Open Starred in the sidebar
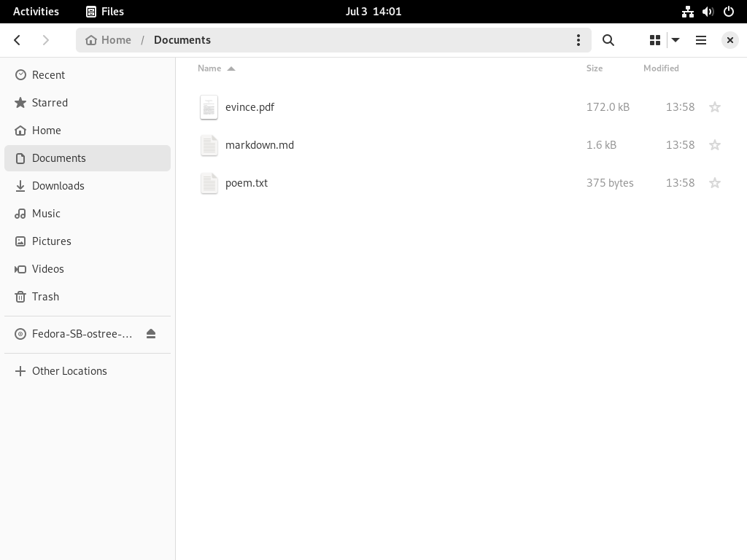The width and height of the screenshot is (747, 560). coord(88,103)
